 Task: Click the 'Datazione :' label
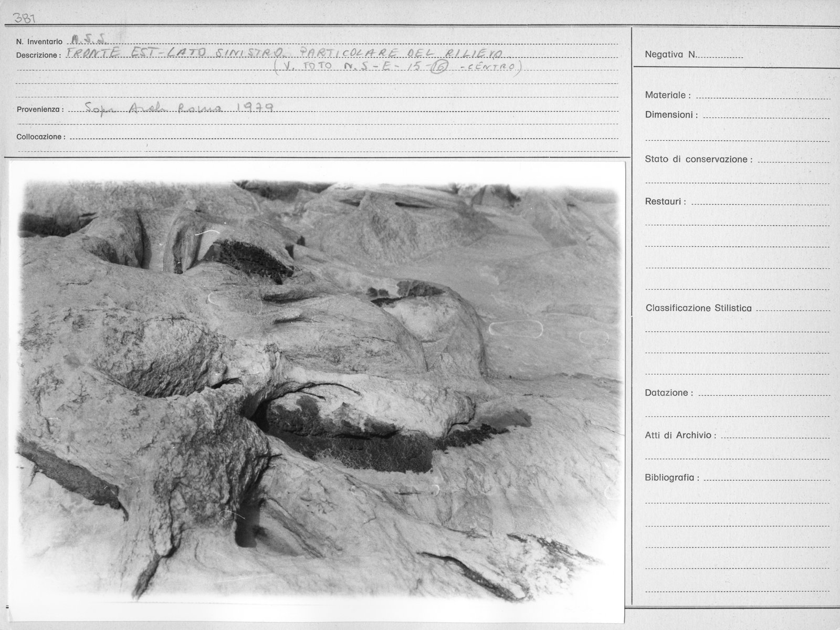coord(669,393)
